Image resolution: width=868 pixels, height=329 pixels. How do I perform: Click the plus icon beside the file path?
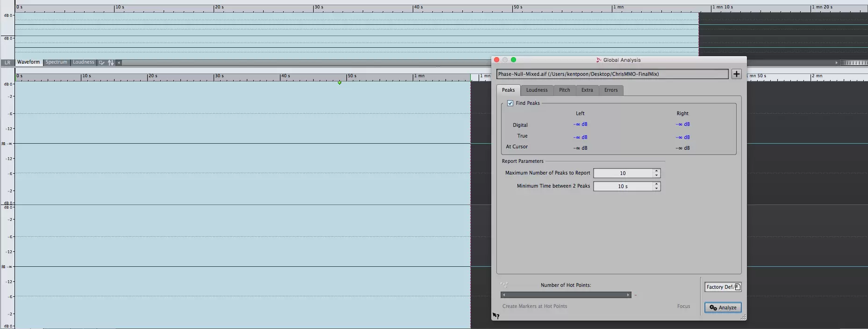click(x=736, y=74)
